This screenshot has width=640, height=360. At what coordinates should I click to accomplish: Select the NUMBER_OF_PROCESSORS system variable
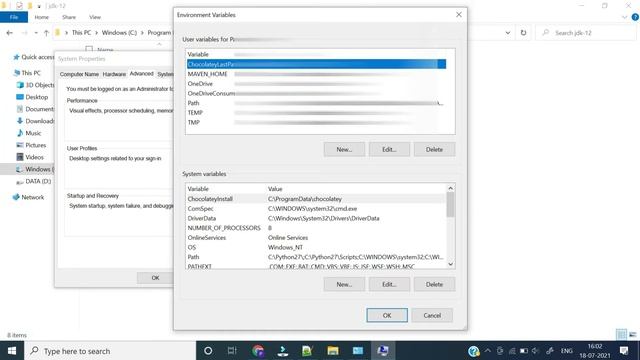(x=316, y=228)
